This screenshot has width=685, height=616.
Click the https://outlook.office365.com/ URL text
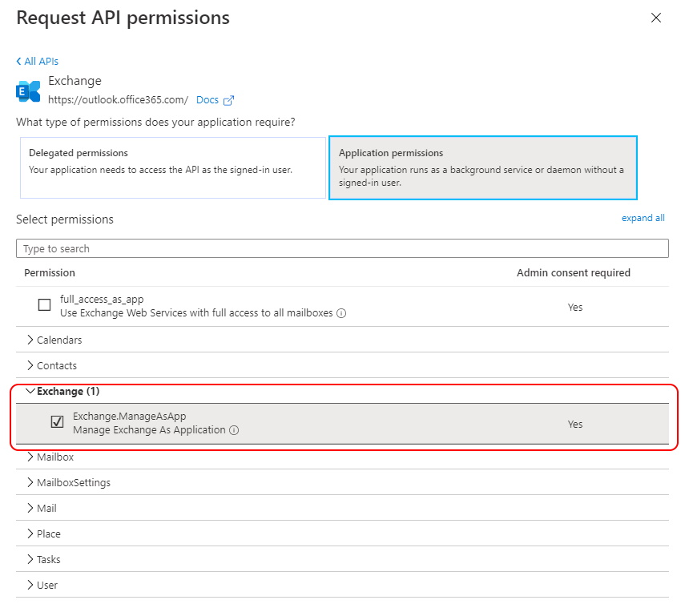pyautogui.click(x=118, y=100)
